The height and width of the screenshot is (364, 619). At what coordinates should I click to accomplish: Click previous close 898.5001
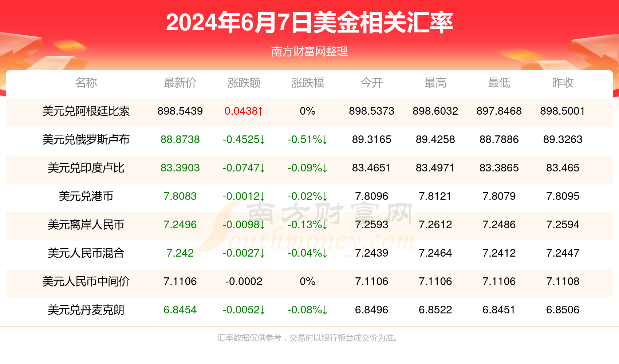pos(563,111)
